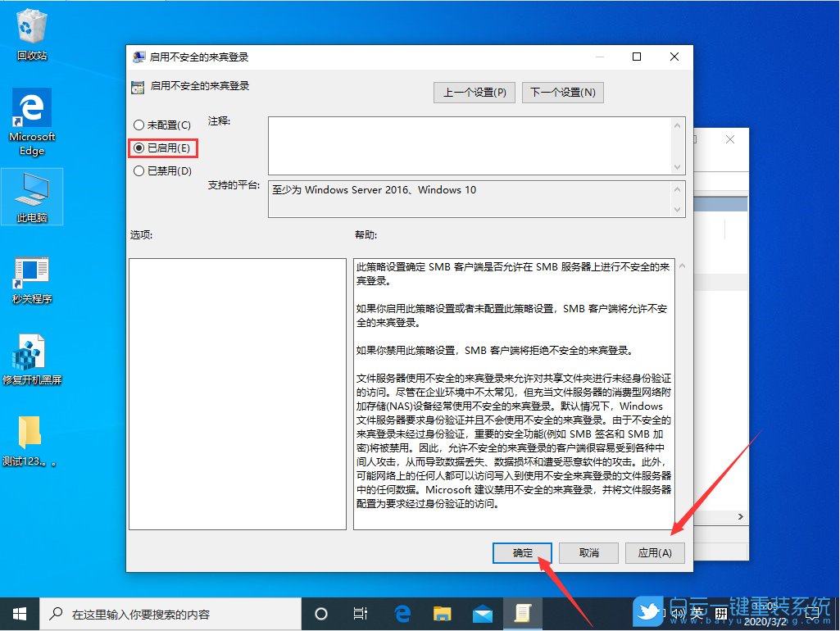Click the 支持的平台 downward scroll arrow
The width and height of the screenshot is (840, 631).
[677, 210]
